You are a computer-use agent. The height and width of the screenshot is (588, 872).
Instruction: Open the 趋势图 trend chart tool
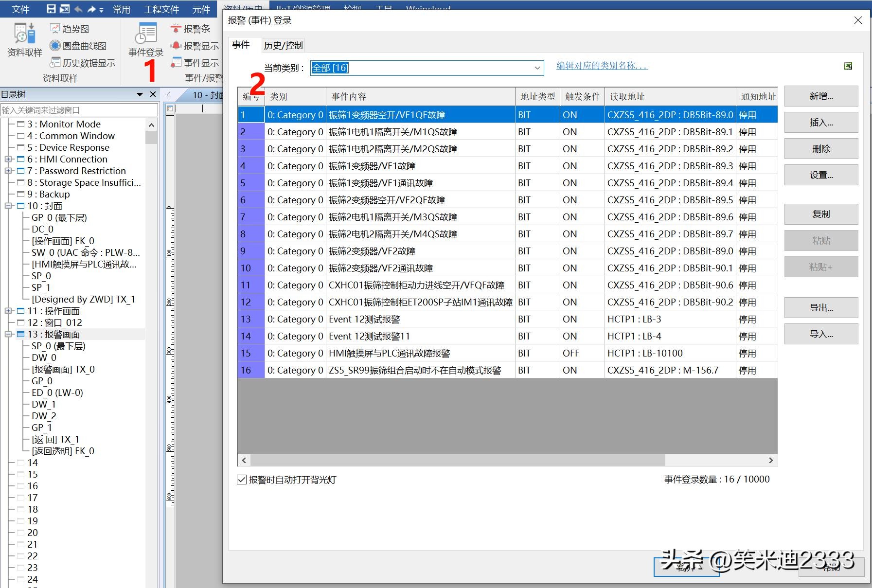[x=55, y=29]
